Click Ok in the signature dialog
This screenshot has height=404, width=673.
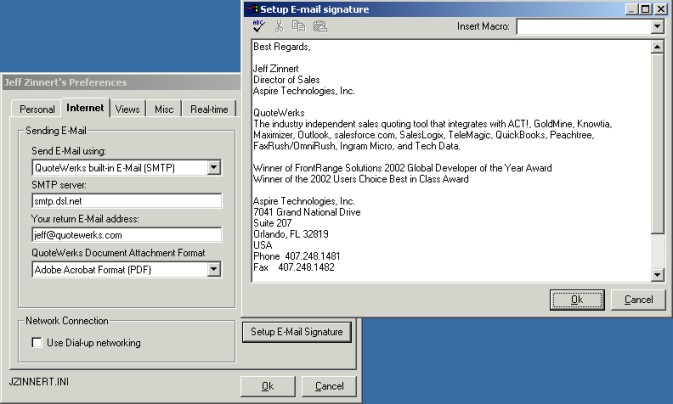pos(576,299)
